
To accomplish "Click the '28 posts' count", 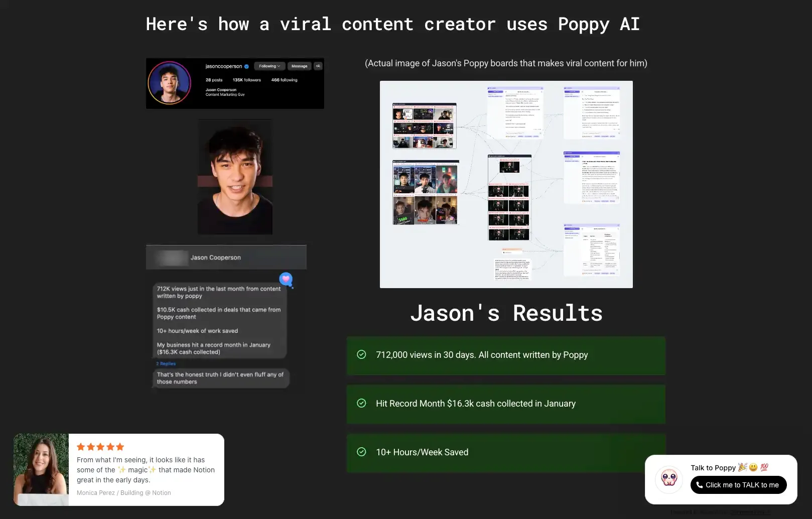I will 214,80.
